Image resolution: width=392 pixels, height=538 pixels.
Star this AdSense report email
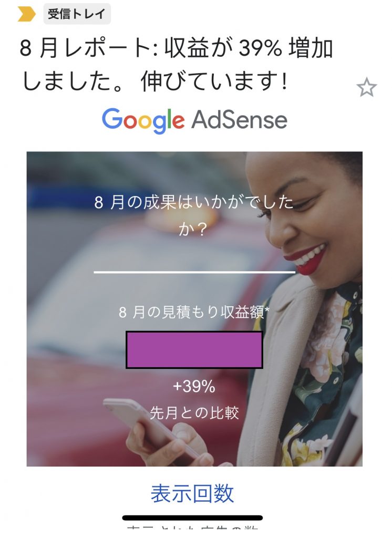coord(367,87)
